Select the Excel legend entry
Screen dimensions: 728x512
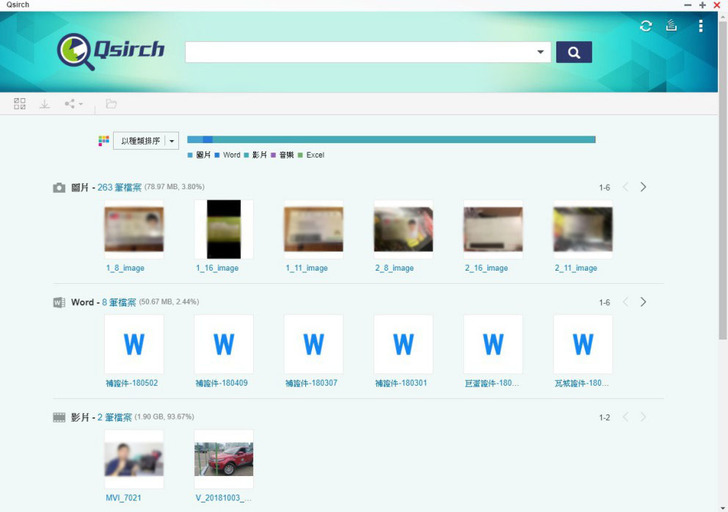pyautogui.click(x=311, y=155)
